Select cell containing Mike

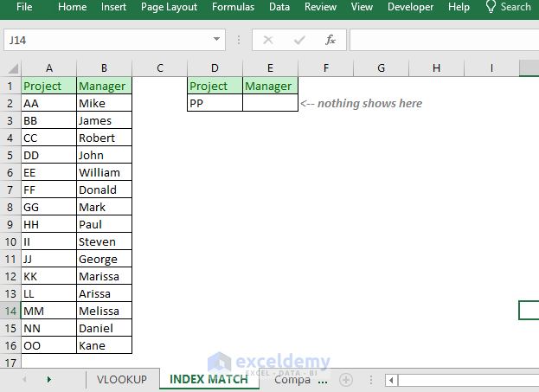click(104, 103)
